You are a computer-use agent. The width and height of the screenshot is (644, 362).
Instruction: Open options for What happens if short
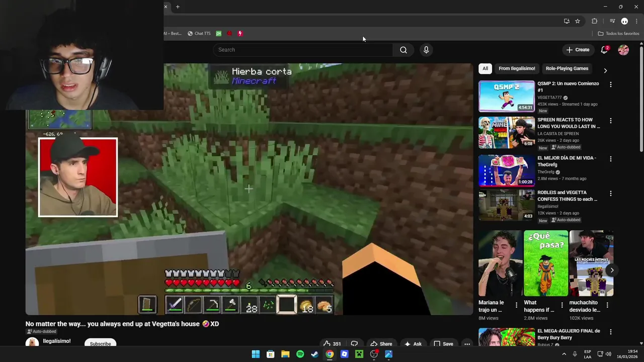[561, 305]
